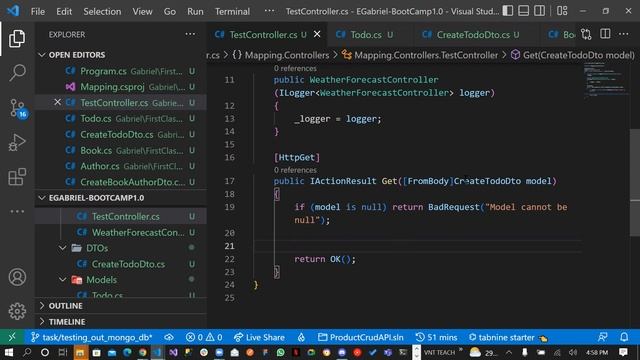640x360 pixels.
Task: Open errors and warnings count
Action: click(x=204, y=338)
